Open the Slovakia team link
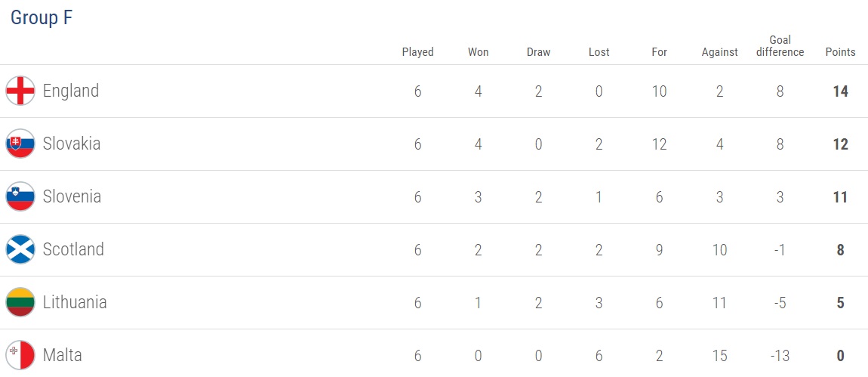Viewport: 868px width, 377px height. tap(72, 144)
